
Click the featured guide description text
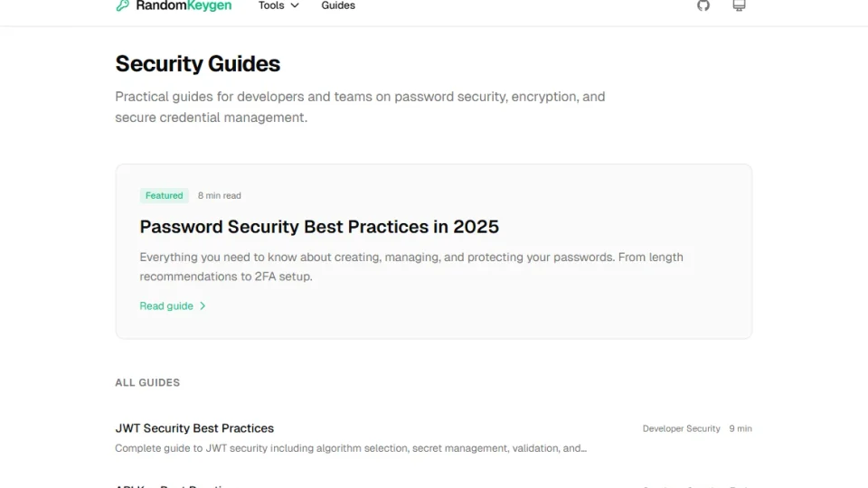click(411, 267)
